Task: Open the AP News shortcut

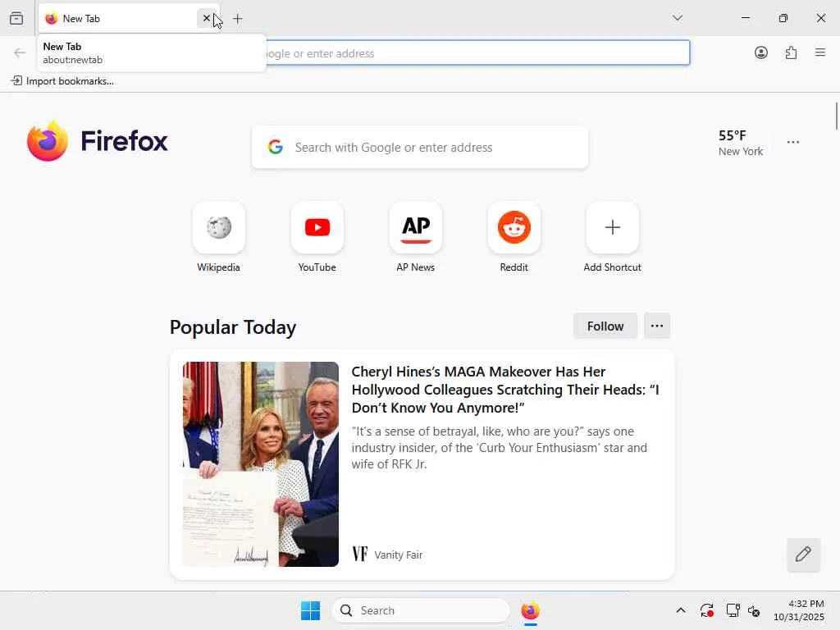Action: pyautogui.click(x=416, y=237)
